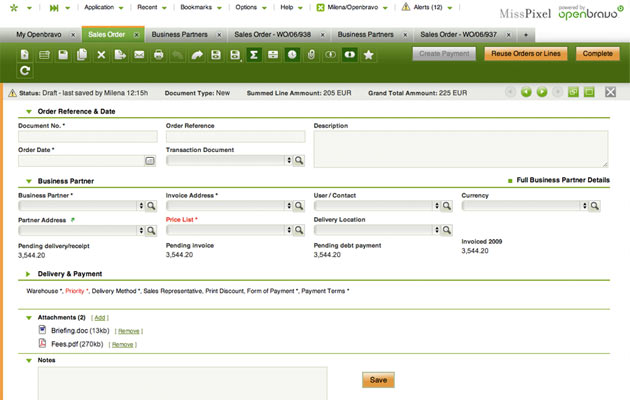Go to previous record green arrow
Viewport: 630px width, 400px height.
526,92
